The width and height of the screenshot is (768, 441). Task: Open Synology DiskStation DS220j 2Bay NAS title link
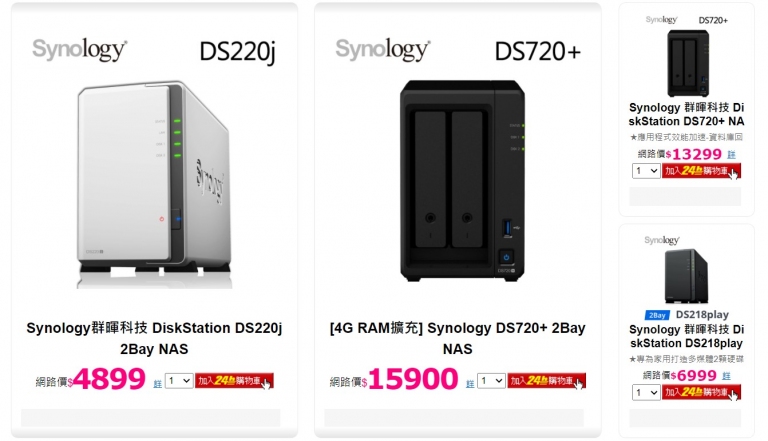tap(154, 338)
